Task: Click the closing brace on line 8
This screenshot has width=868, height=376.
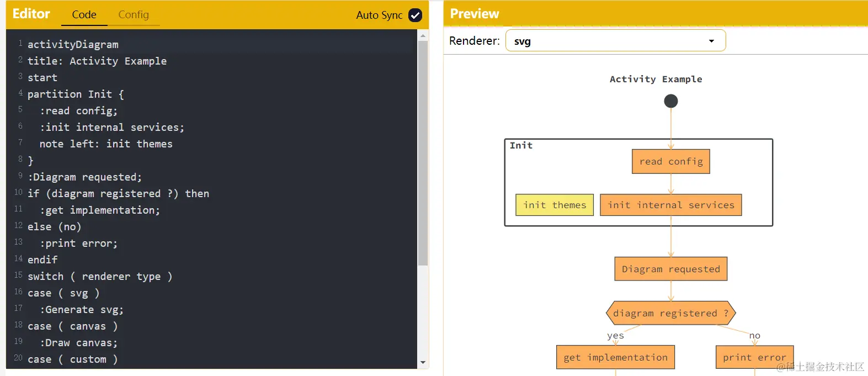Action: [31, 160]
